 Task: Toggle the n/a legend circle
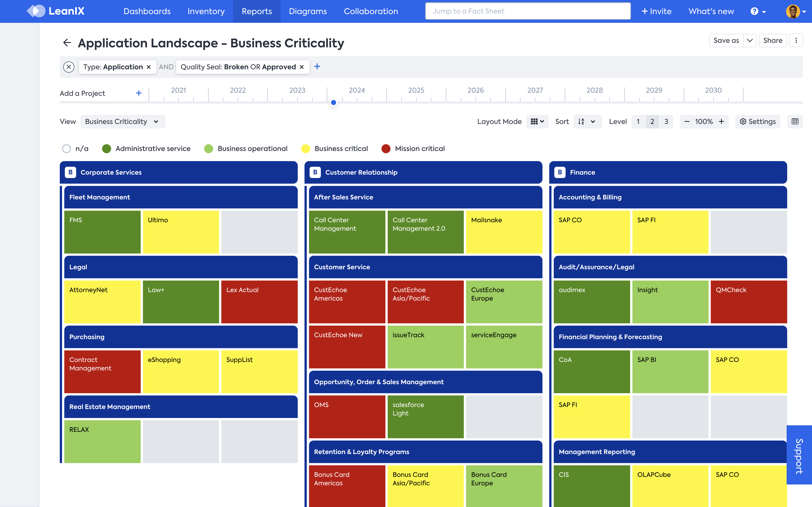click(x=67, y=148)
